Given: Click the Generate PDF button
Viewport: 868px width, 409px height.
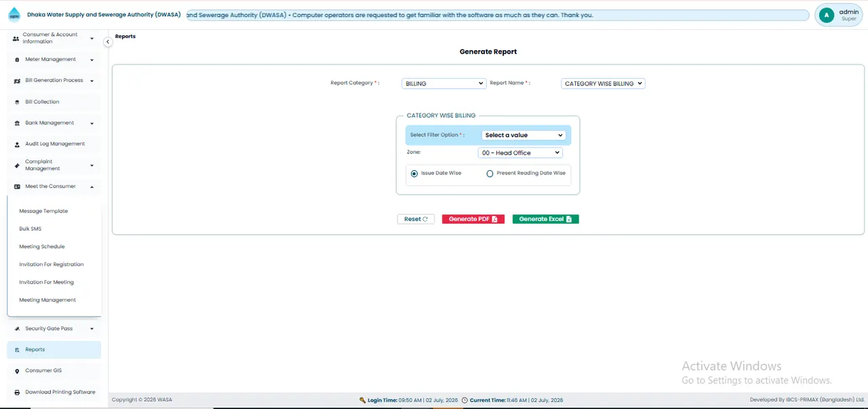Looking at the screenshot, I should click(473, 219).
